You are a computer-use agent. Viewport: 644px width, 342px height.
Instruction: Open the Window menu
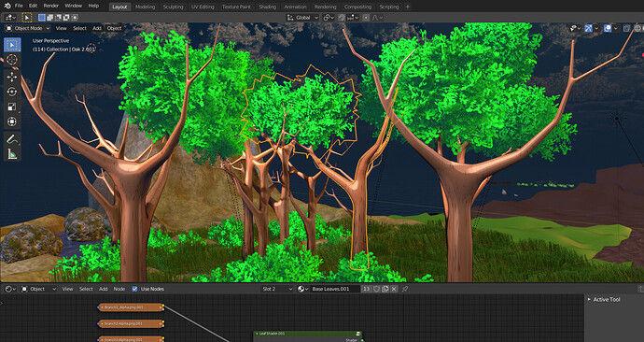(73, 6)
